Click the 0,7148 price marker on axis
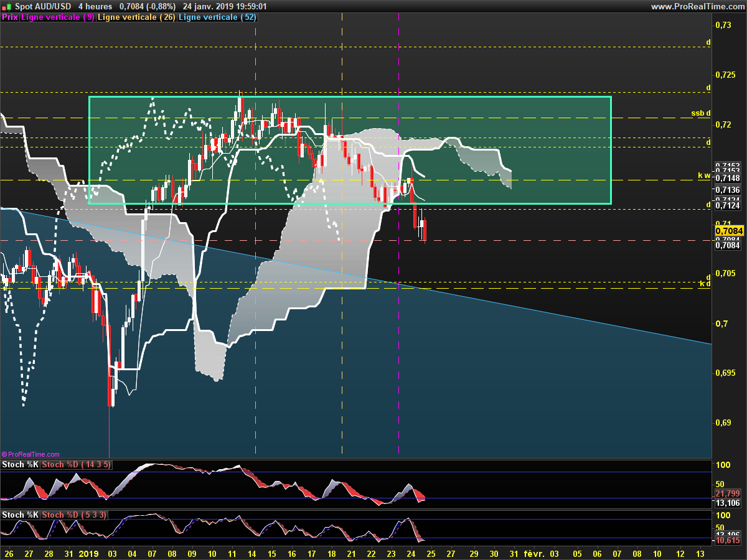 coord(726,179)
